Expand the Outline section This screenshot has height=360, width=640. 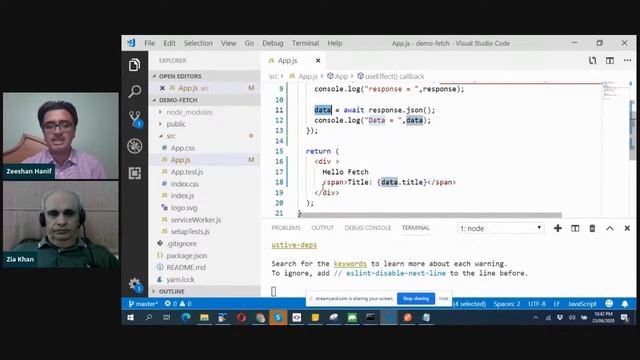(x=204, y=291)
